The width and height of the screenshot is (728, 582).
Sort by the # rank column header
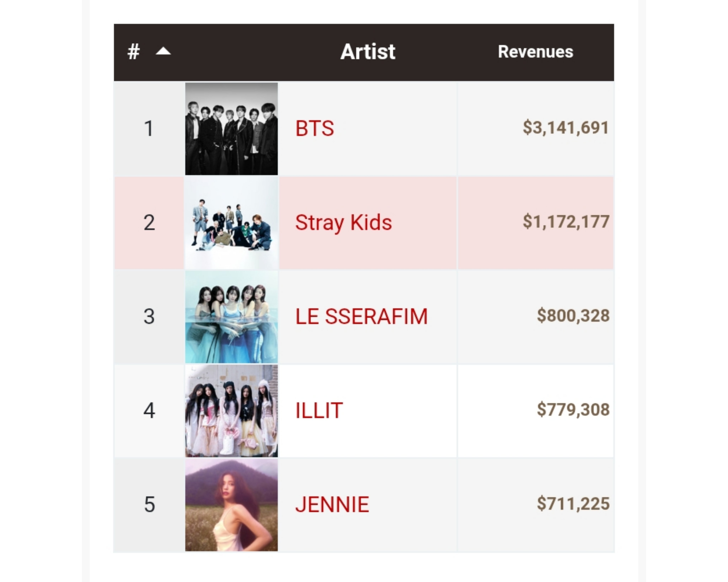tap(133, 52)
